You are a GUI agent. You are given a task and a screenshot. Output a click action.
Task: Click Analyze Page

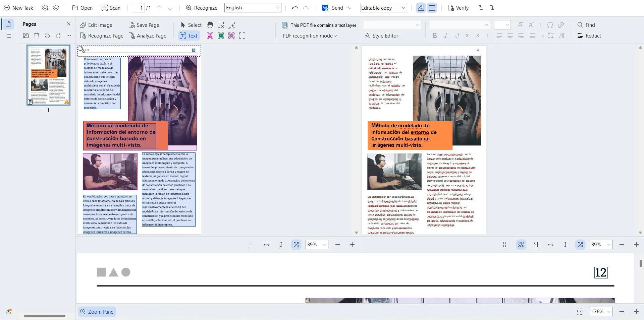coord(147,36)
